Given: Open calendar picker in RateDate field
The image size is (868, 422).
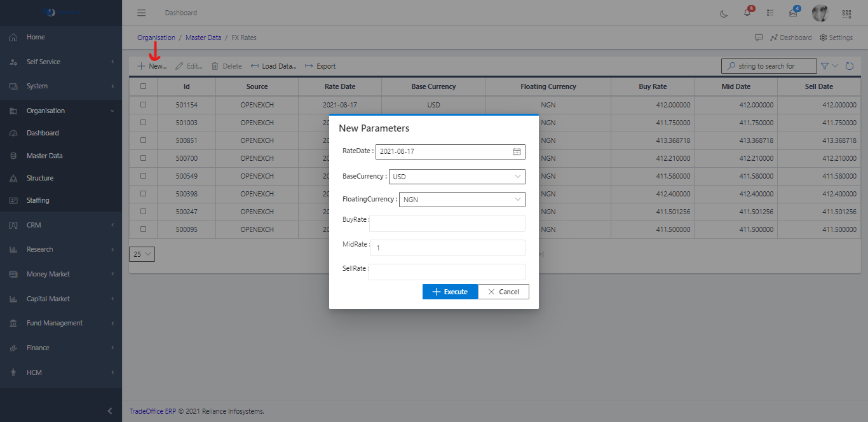Looking at the screenshot, I should pos(517,152).
